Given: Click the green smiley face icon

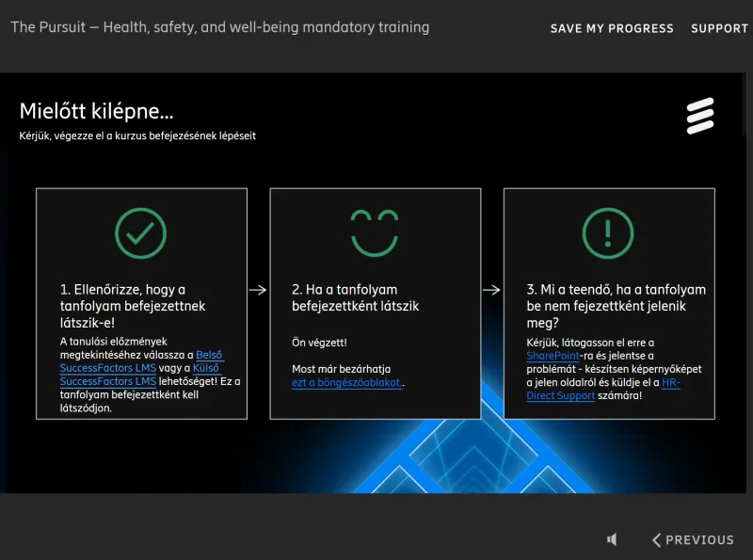Looking at the screenshot, I should [375, 232].
